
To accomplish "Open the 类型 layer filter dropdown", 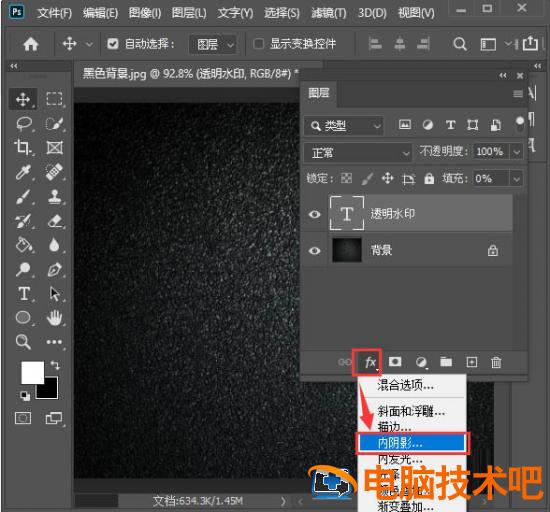I will pyautogui.click(x=343, y=126).
